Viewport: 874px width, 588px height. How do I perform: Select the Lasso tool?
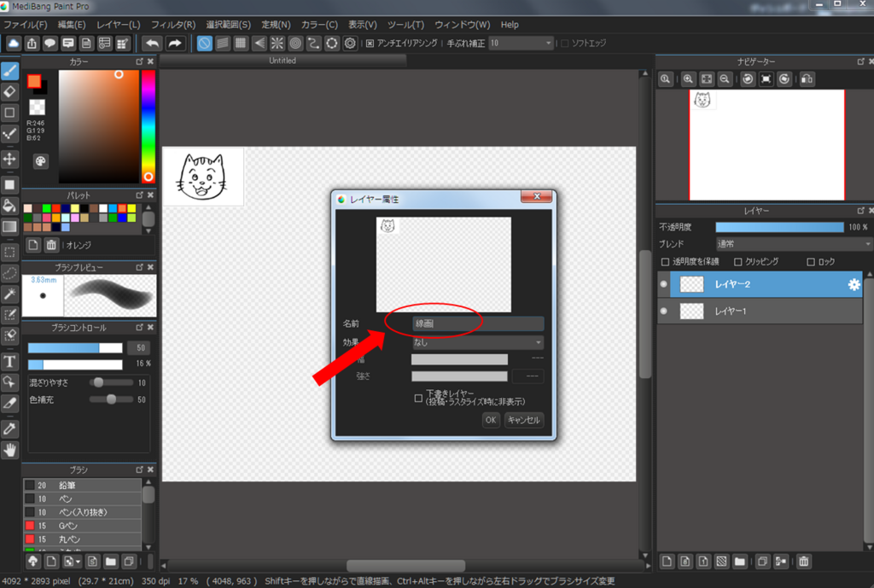(9, 273)
